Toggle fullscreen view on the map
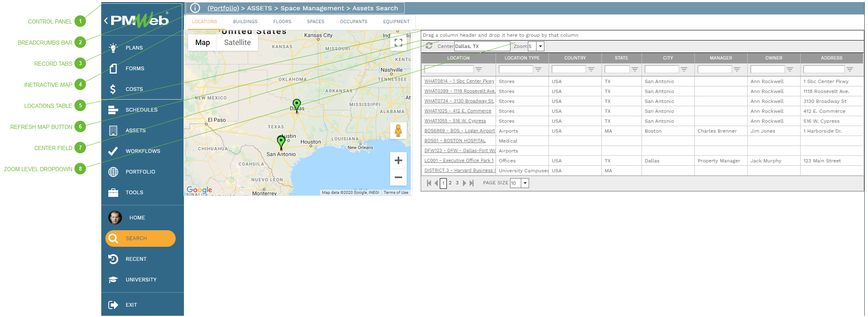 [398, 43]
